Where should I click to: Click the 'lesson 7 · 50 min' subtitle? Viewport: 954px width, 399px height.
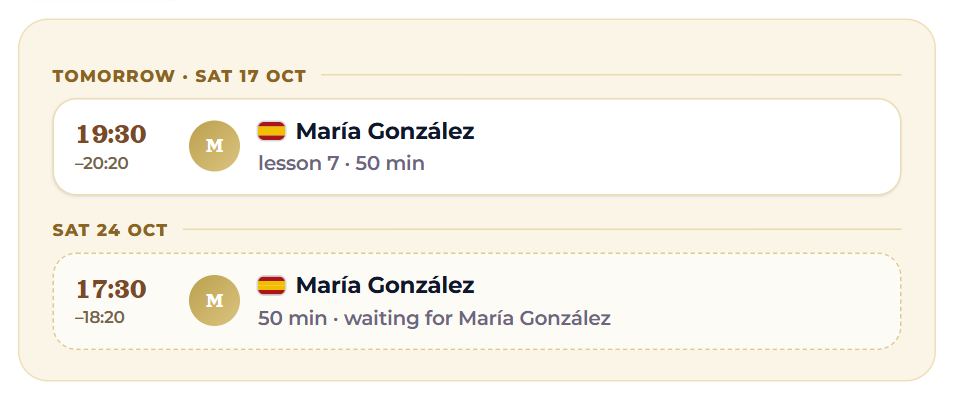click(341, 164)
